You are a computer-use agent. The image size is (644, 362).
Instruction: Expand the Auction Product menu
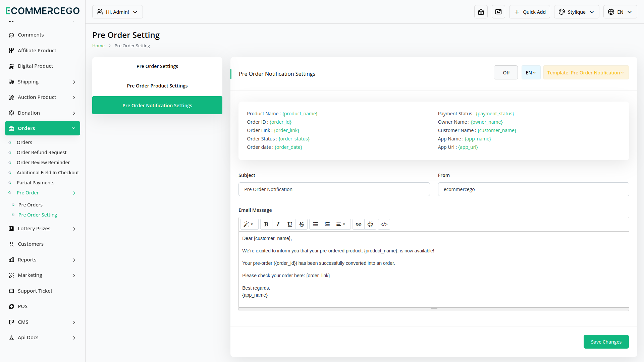coord(43,97)
